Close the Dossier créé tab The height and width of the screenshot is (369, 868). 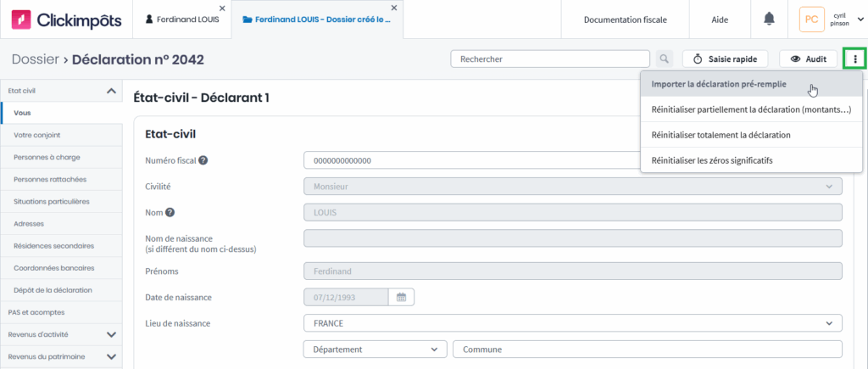tap(398, 8)
